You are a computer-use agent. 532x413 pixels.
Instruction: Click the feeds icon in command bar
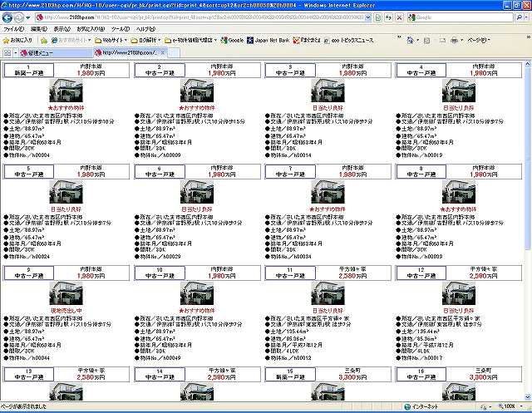point(426,41)
